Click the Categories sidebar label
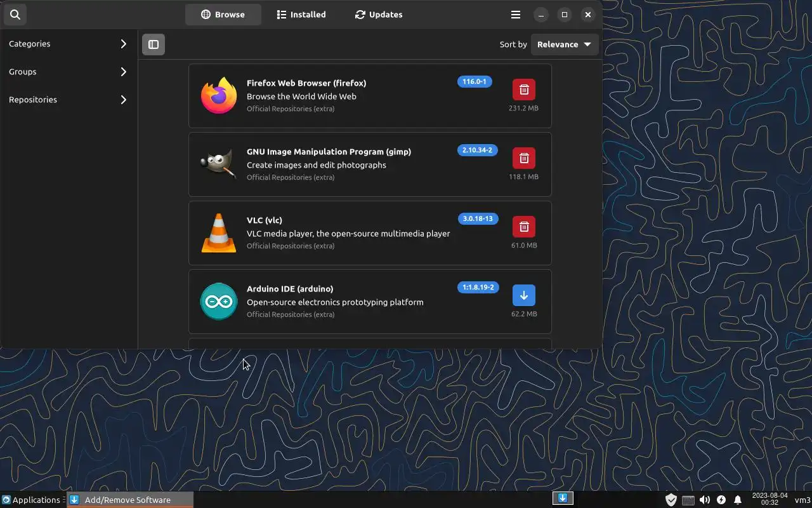The height and width of the screenshot is (508, 812). pos(30,44)
